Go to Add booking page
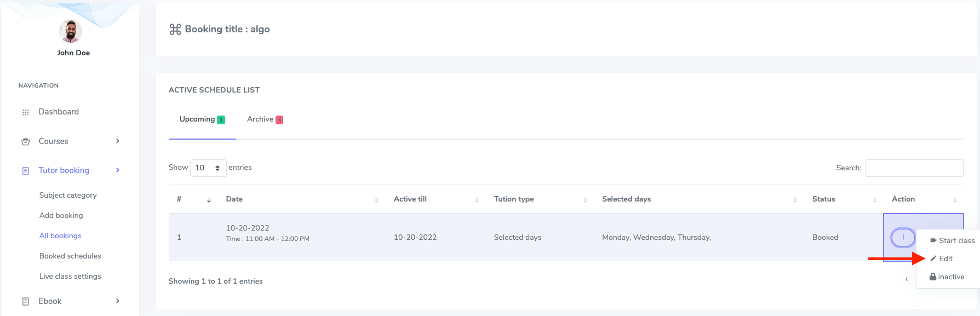The image size is (980, 316). click(x=61, y=215)
